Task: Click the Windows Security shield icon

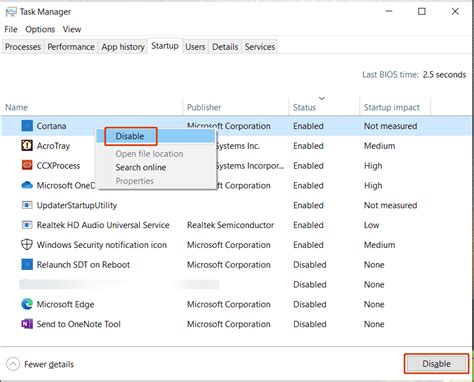Action: click(27, 244)
